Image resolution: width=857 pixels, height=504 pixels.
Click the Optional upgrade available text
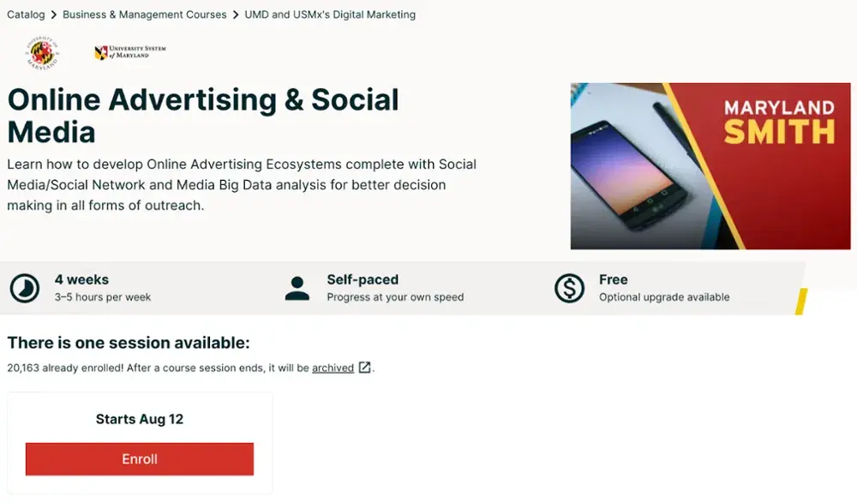[664, 297]
